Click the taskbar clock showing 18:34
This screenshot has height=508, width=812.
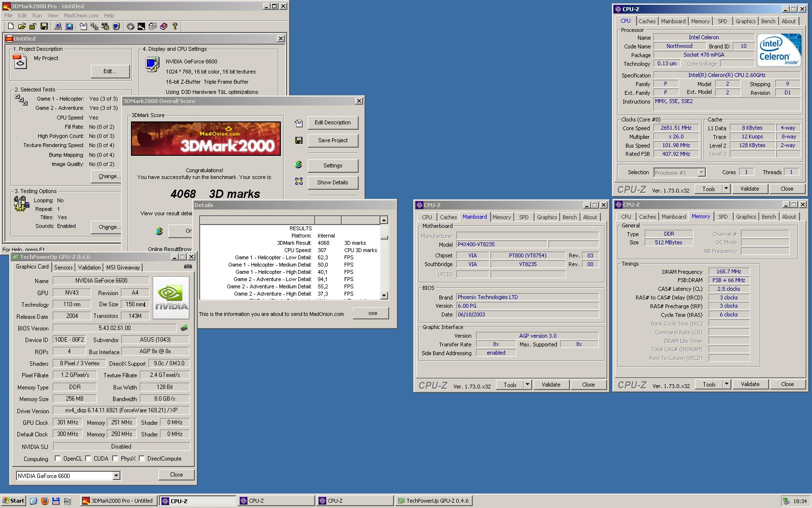(800, 501)
